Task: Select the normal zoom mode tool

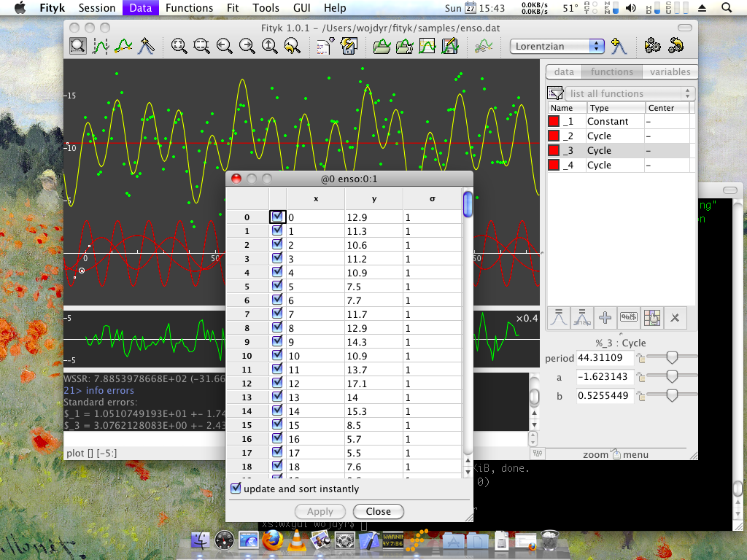Action: (x=77, y=46)
